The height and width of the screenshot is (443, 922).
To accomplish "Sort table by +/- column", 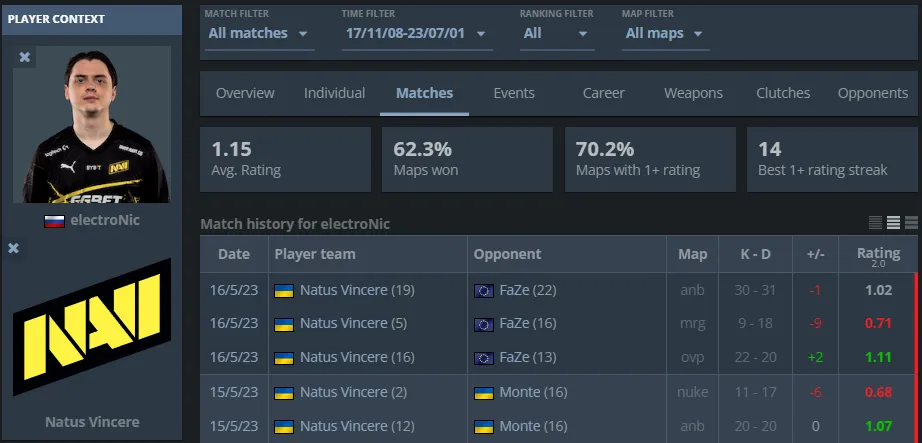I will point(816,254).
